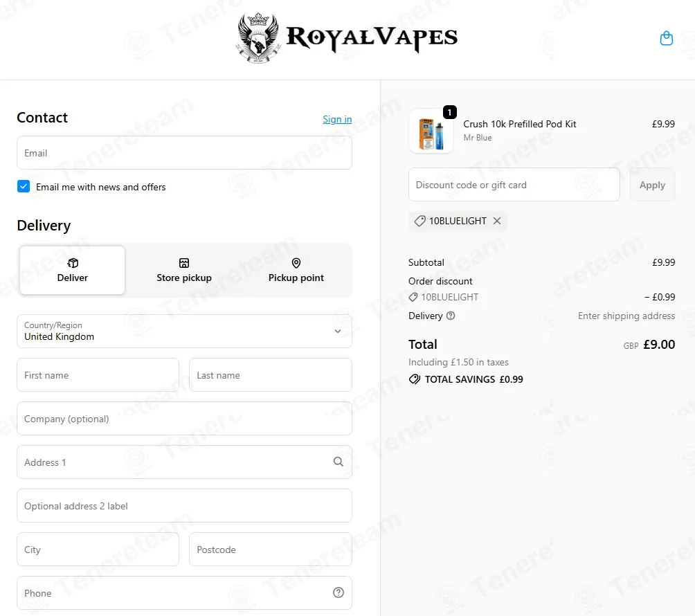Click the Including £1.50 in taxes text
Viewport: 695px width, 616px height.
(x=458, y=362)
